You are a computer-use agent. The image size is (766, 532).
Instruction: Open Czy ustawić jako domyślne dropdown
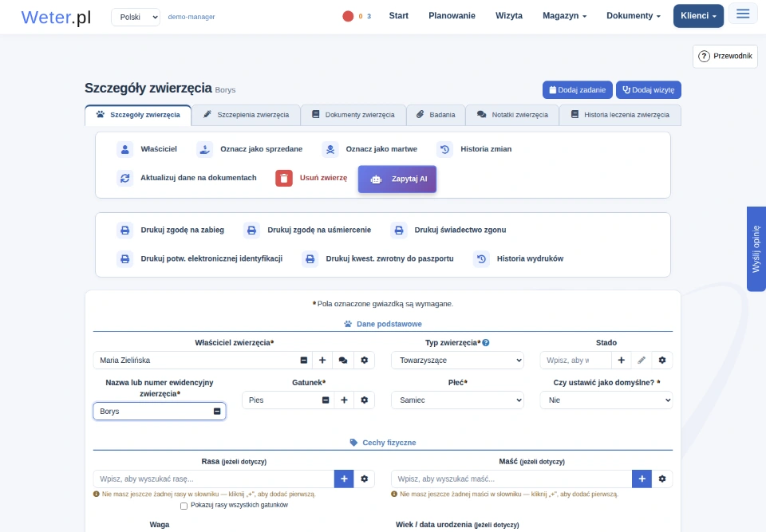606,400
